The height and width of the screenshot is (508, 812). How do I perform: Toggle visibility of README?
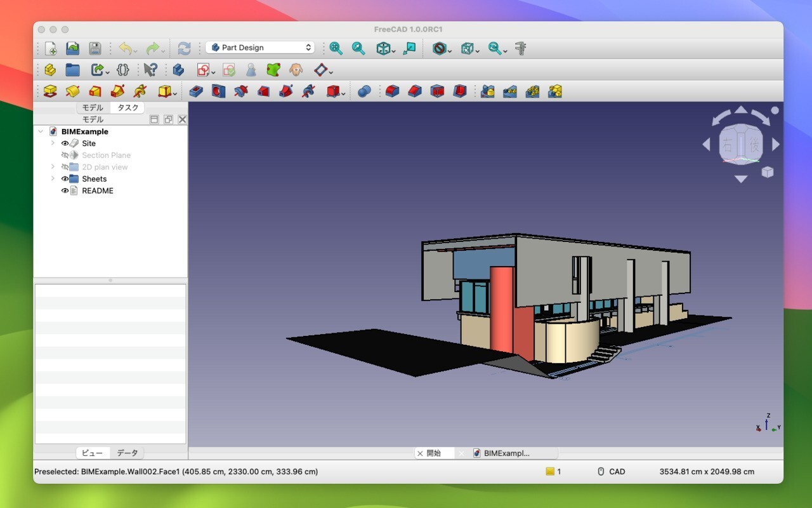tap(65, 190)
